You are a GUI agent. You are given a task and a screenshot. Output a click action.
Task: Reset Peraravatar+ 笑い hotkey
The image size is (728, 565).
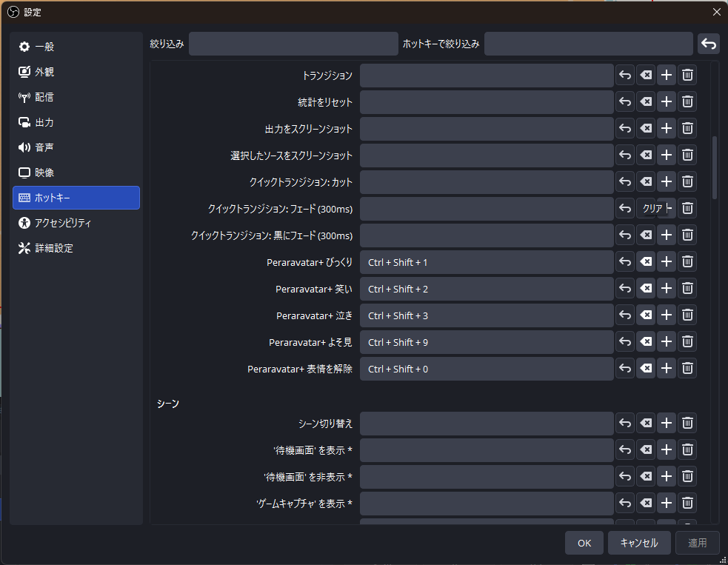pos(625,288)
